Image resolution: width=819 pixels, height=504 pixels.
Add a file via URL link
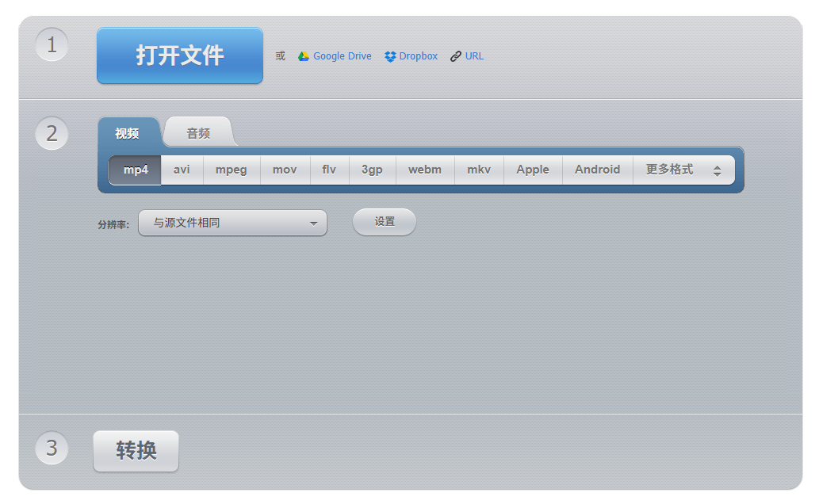coord(466,55)
